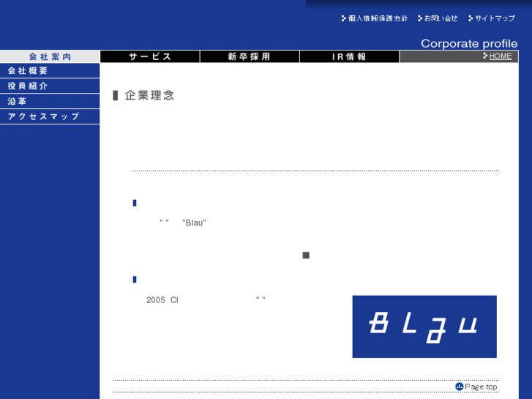Click the Corporate profile heading
Viewport: 532px width, 399px height.
click(469, 43)
